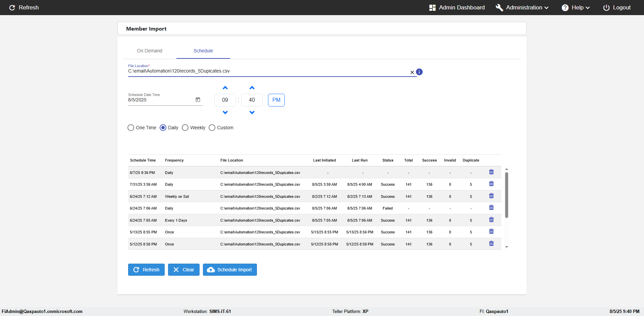Select the Custom frequency option
The width and height of the screenshot is (644, 316).
(212, 128)
